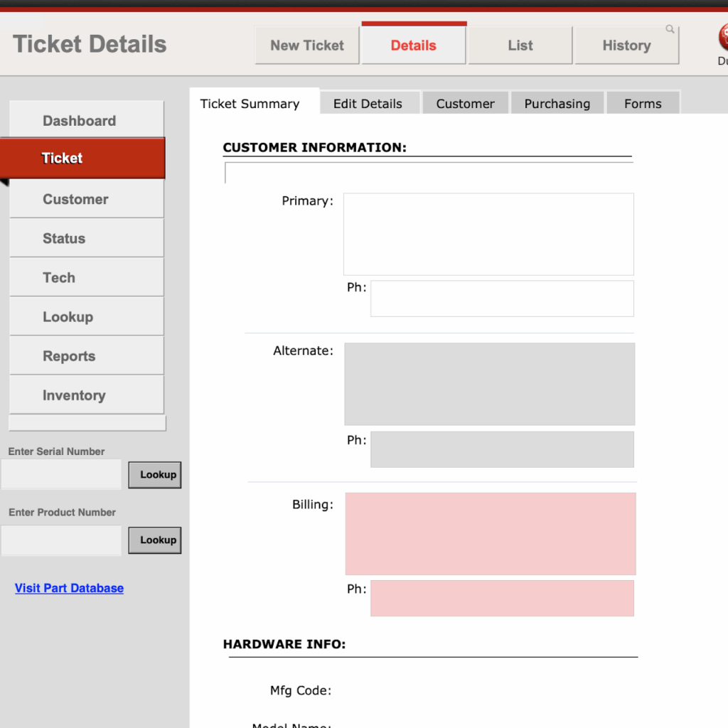Choose Reports from the sidebar
The image size is (728, 728).
click(x=69, y=356)
